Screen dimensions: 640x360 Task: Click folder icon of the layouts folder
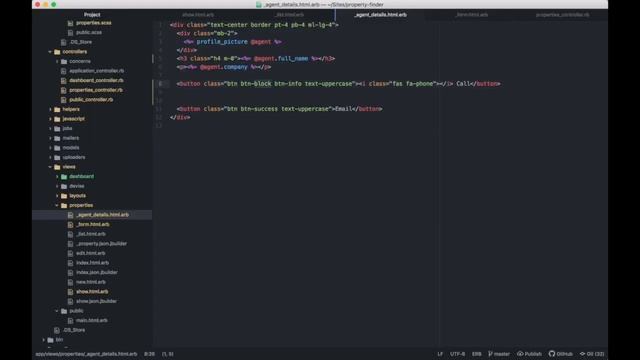[x=64, y=196]
